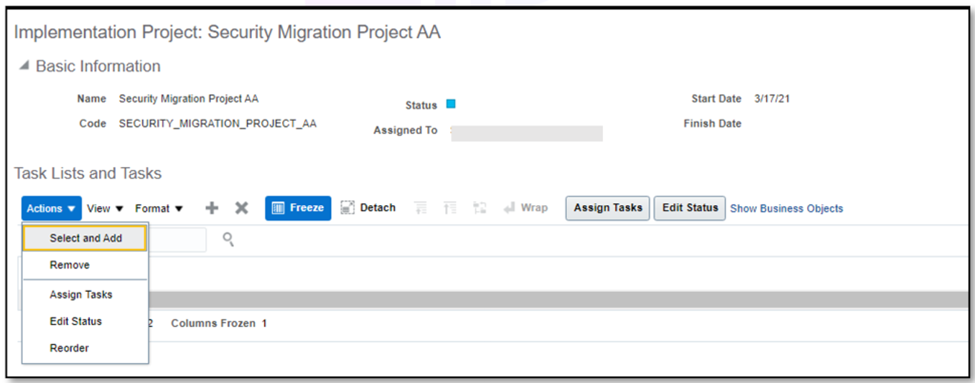
Task: Open the View dropdown menu
Action: pyautogui.click(x=106, y=209)
